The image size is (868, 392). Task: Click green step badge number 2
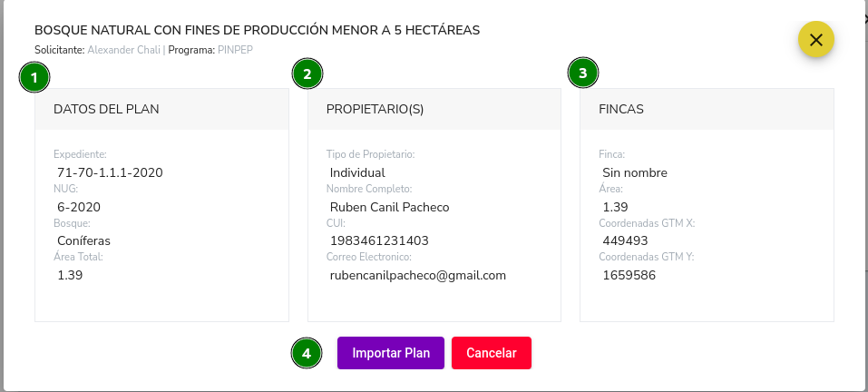click(x=307, y=73)
